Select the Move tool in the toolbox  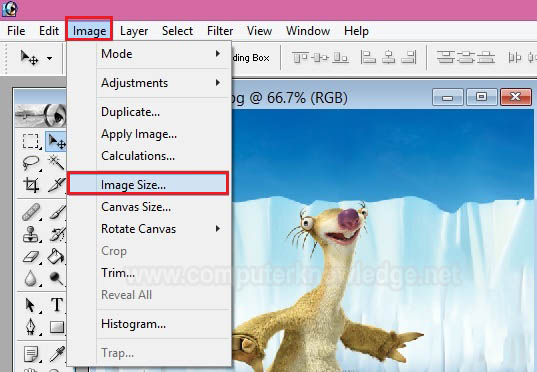57,141
